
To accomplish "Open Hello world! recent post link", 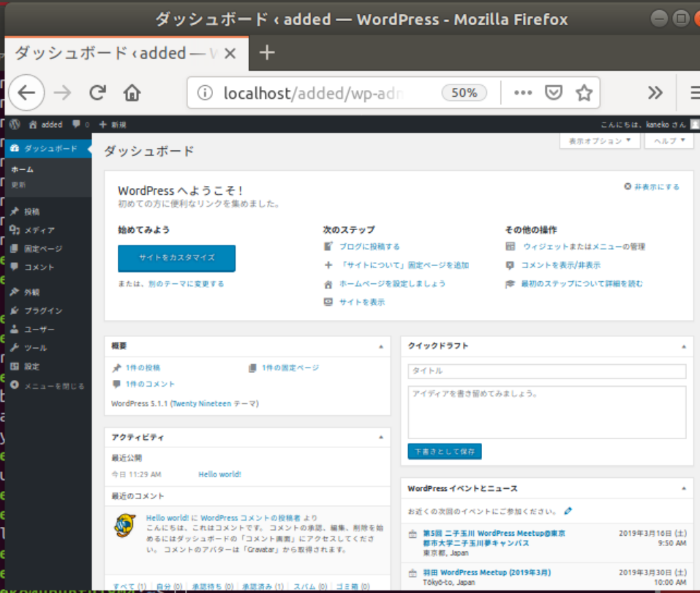I will tap(220, 475).
